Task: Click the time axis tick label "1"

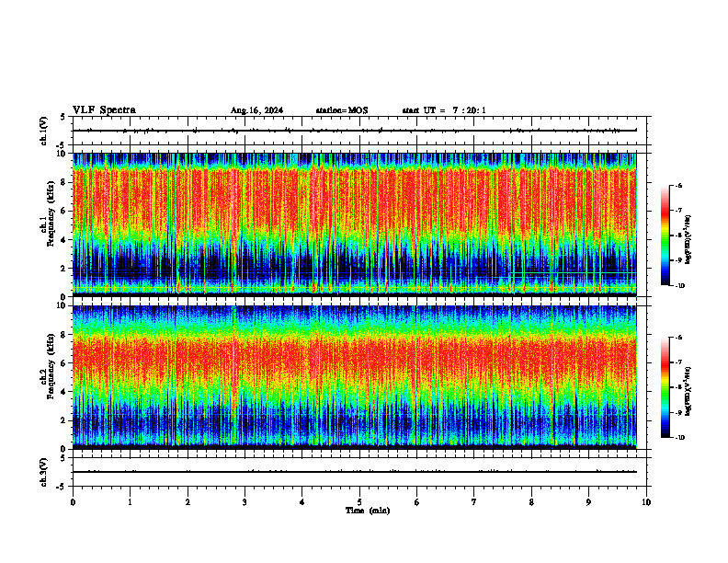Action: tap(130, 502)
